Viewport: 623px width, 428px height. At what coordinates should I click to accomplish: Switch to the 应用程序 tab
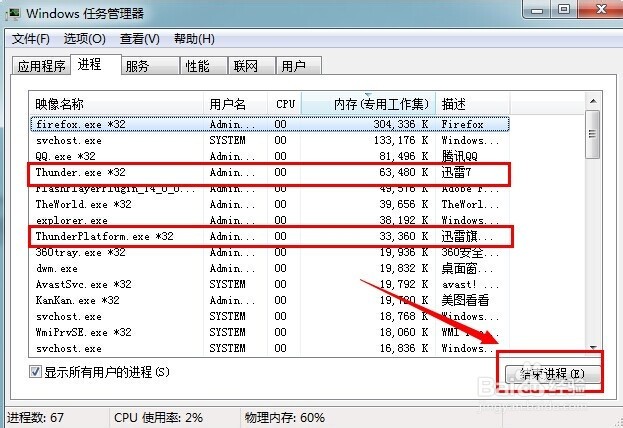tap(41, 66)
